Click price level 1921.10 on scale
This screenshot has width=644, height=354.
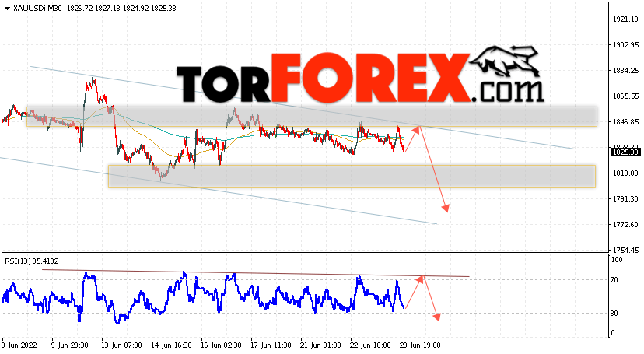coord(625,19)
